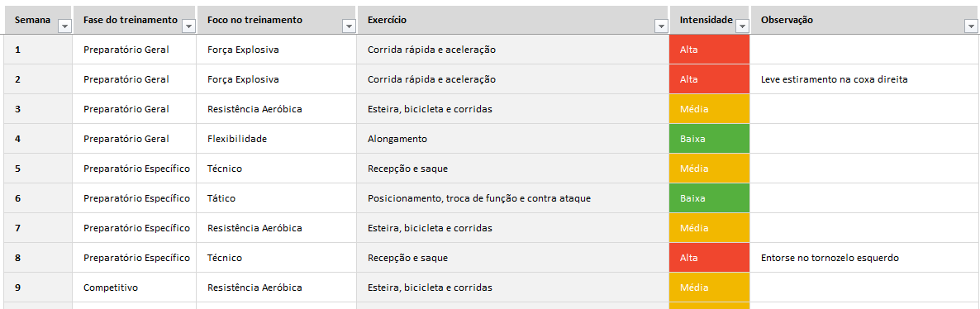Open the Semana column filter dropdown
980x309 pixels.
click(x=63, y=26)
